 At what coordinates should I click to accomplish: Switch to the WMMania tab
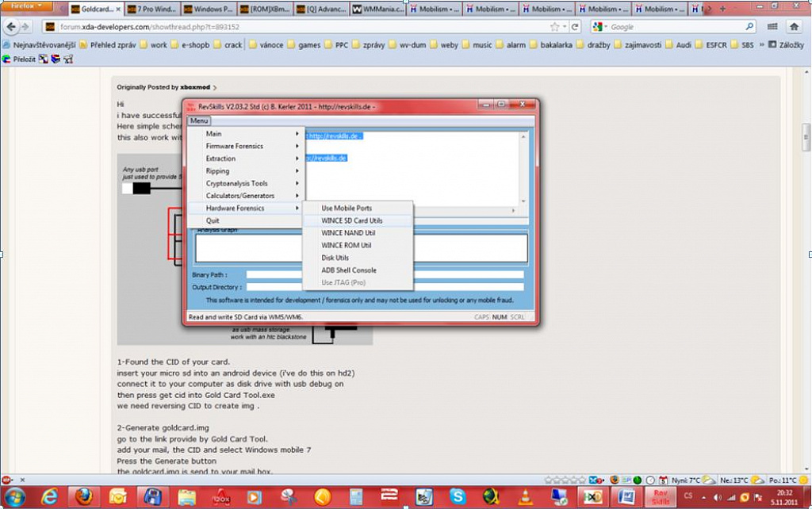click(x=377, y=9)
